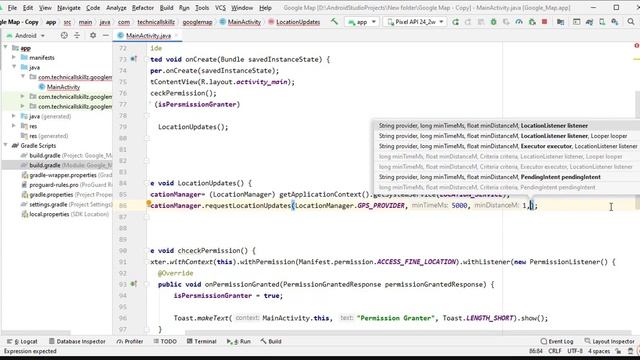Open the File menu
The width and height of the screenshot is (640, 360).
(12, 8)
